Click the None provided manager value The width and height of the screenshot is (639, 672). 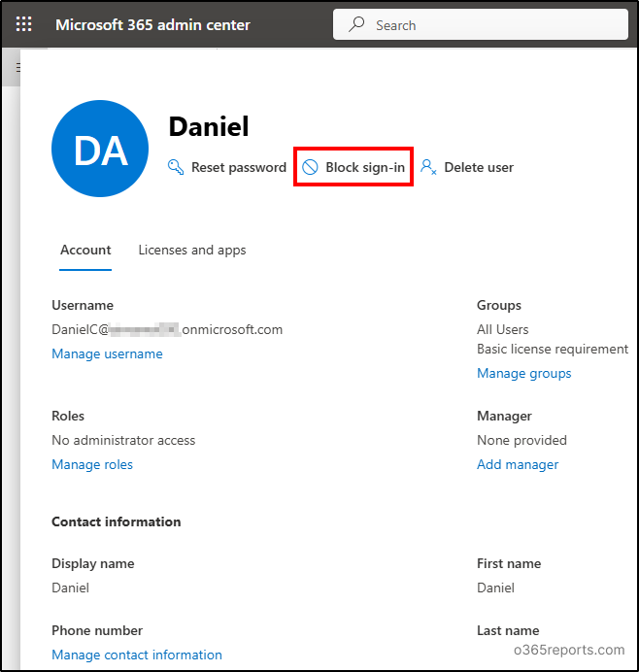coord(521,440)
